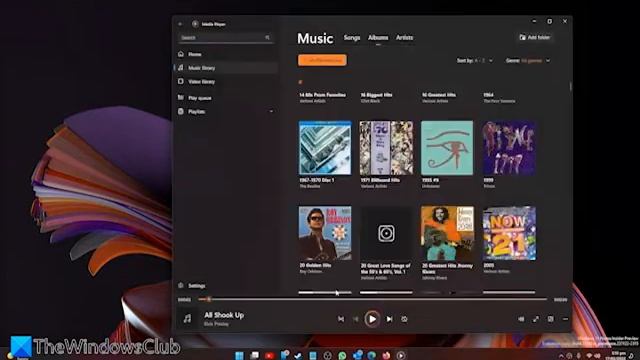
Task: Click the search magnifier icon
Action: 267,38
